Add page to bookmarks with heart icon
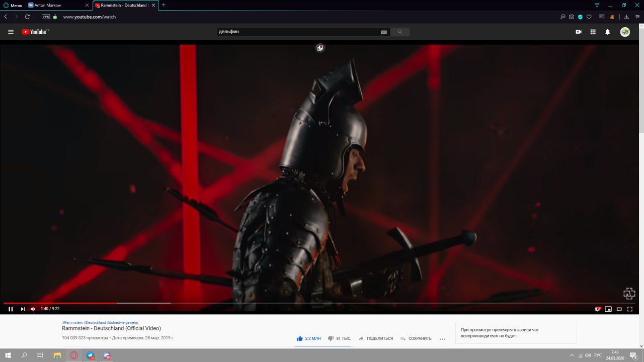This screenshot has height=362, width=644. 589,17
